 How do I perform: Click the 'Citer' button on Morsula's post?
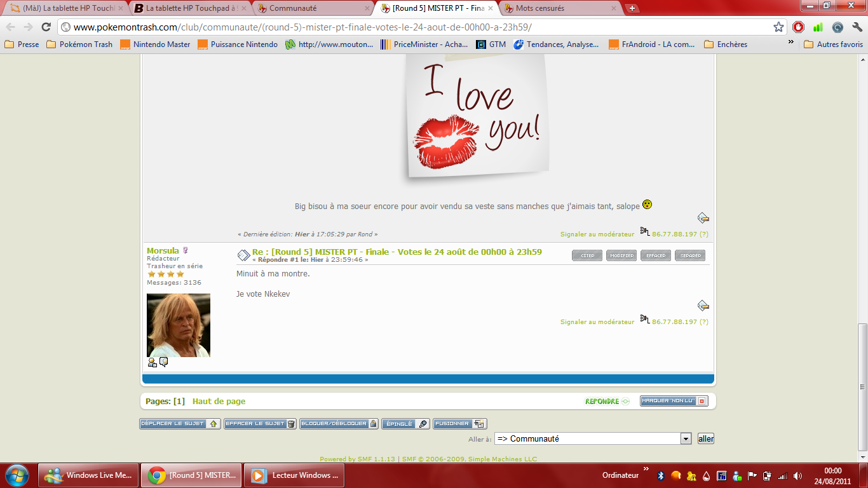pyautogui.click(x=587, y=255)
